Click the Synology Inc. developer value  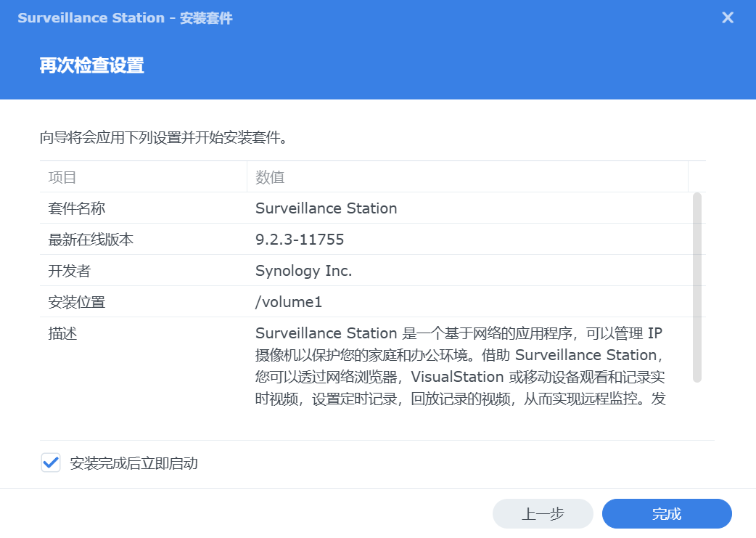304,271
